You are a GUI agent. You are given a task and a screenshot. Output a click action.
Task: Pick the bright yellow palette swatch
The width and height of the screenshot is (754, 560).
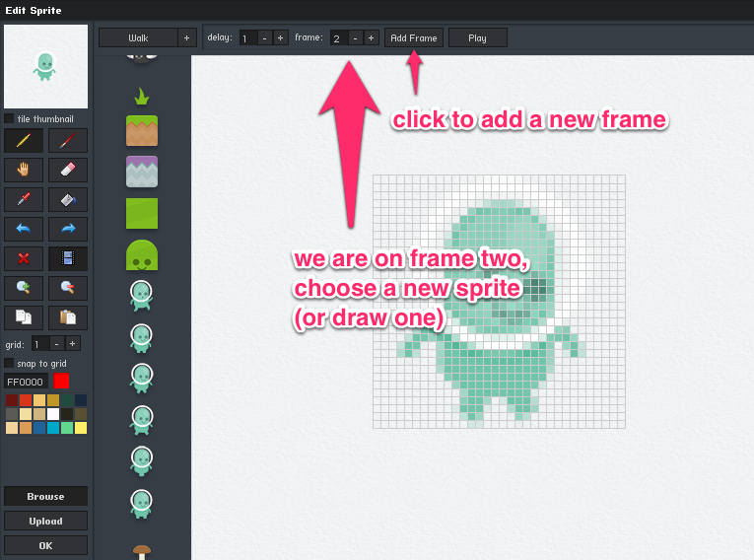click(81, 428)
